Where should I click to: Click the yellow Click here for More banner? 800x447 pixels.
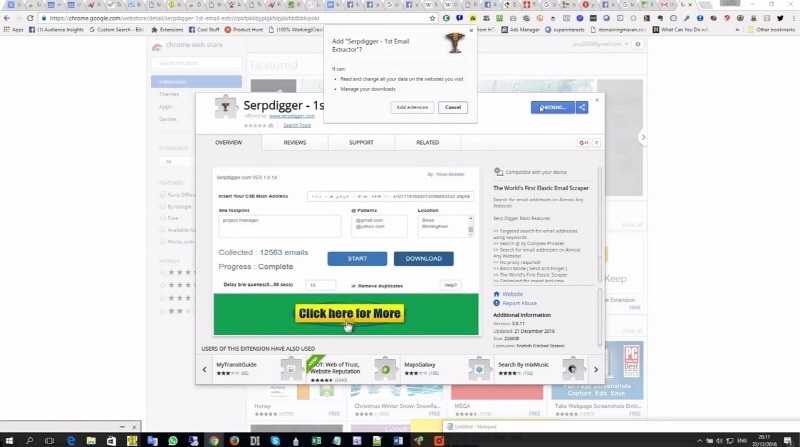pos(349,313)
